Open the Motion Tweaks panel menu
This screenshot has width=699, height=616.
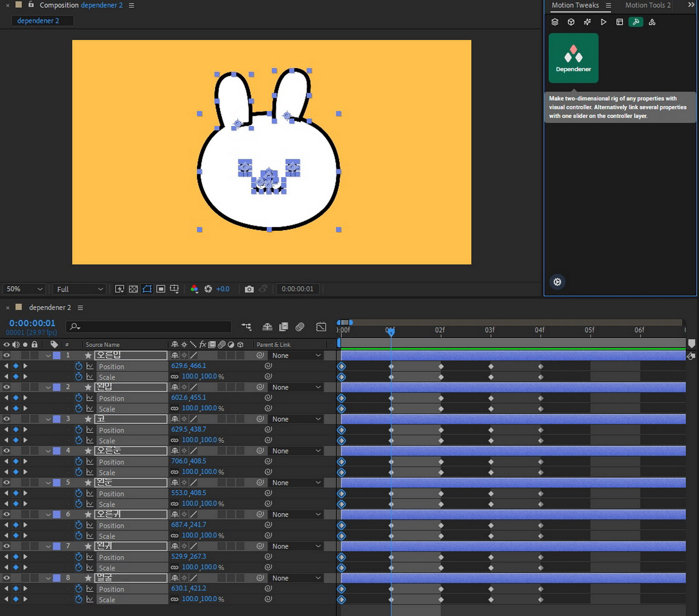[608, 6]
